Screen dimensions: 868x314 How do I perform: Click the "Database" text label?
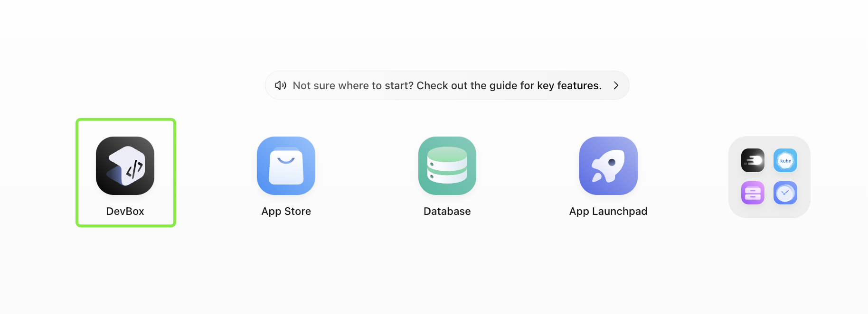pos(447,211)
